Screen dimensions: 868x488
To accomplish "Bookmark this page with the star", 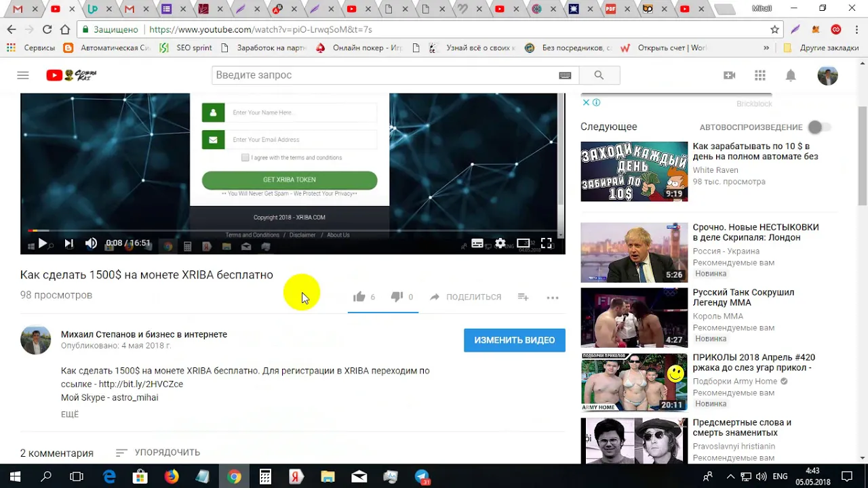I will [x=774, y=30].
